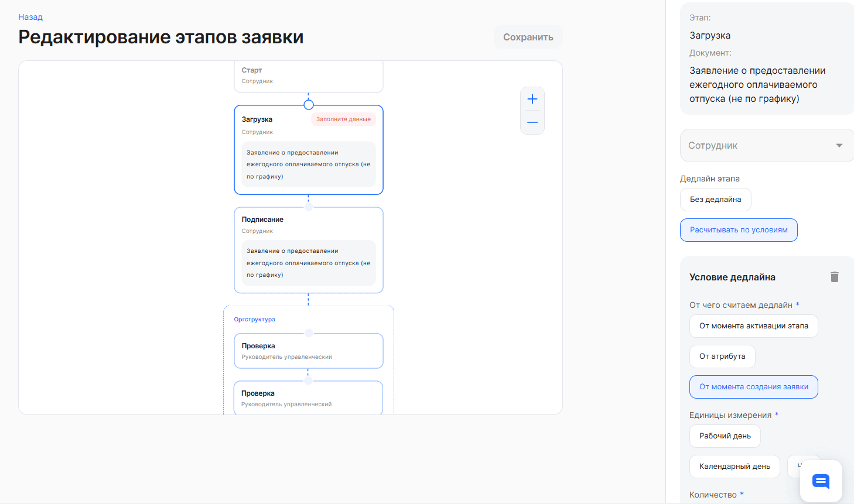Select the Загрузка stage card

(x=309, y=150)
